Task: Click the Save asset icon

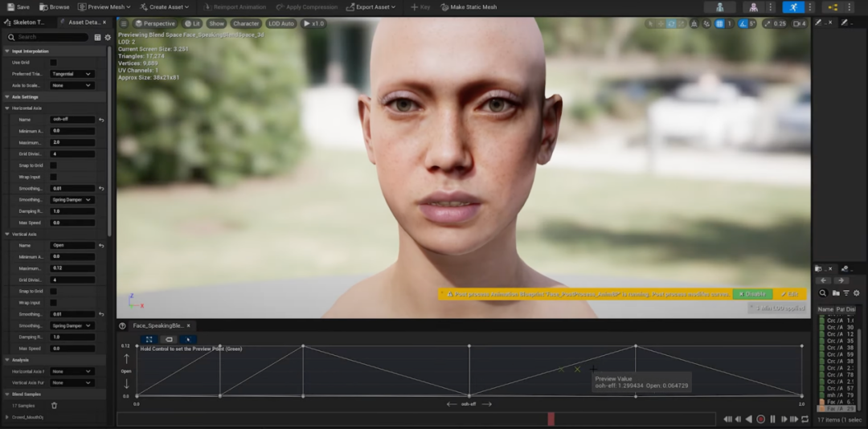Action: [17, 6]
